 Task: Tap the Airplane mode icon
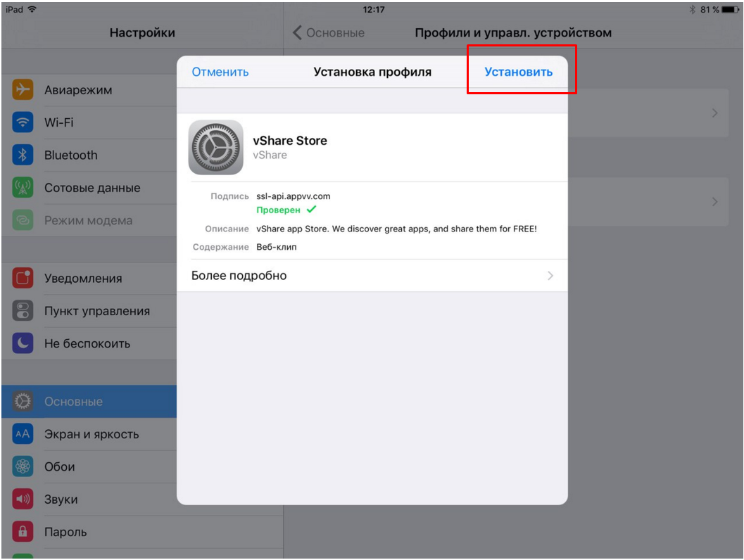click(23, 89)
